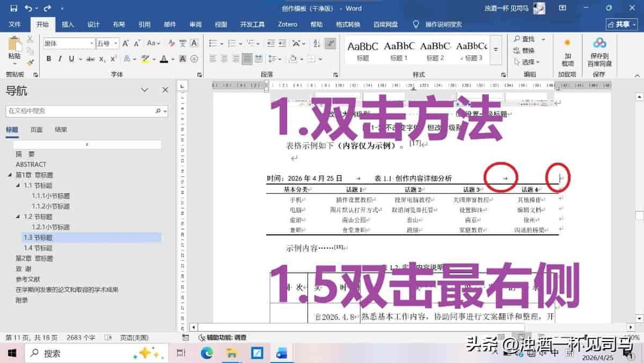Center align text
644x363 pixels.
click(x=224, y=59)
